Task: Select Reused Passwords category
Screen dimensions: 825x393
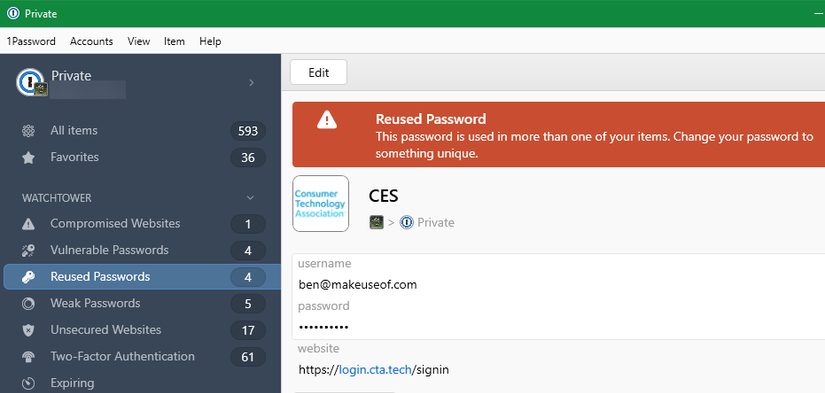Action: 142,277
